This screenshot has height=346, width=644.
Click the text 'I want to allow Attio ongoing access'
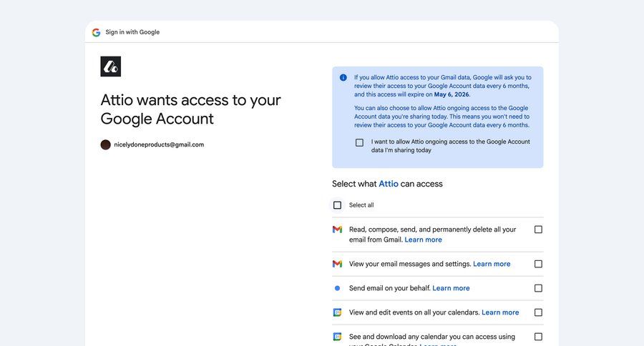click(x=451, y=146)
